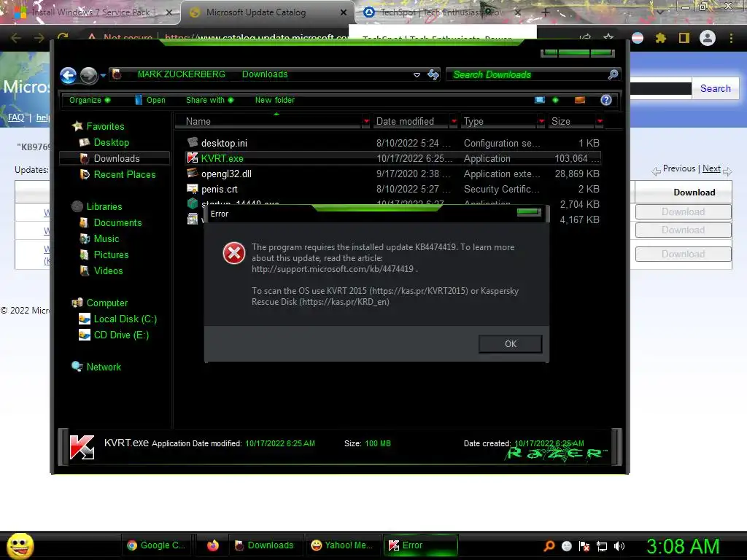
Task: Open the view options dropdown dot
Action: click(x=555, y=100)
